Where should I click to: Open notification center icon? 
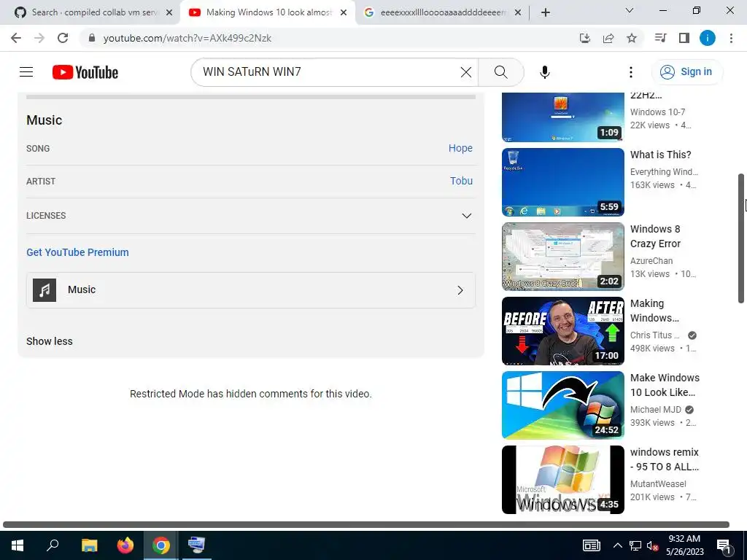click(x=724, y=545)
